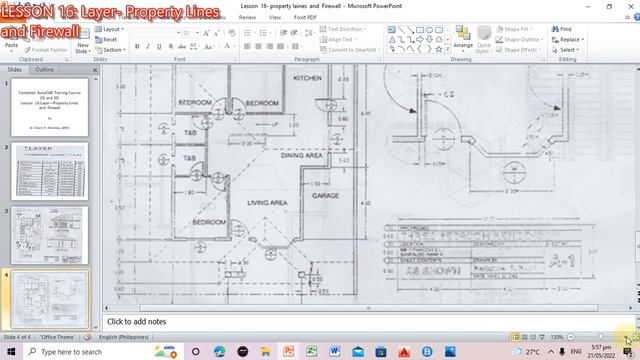Click the Find button
This screenshot has width=640, height=360.
pyautogui.click(x=562, y=29)
